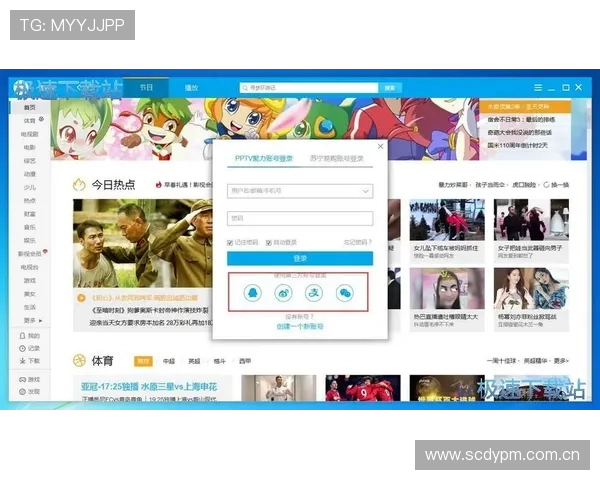
Task: Select 综艺 in the left sidebar
Action: click(x=29, y=161)
